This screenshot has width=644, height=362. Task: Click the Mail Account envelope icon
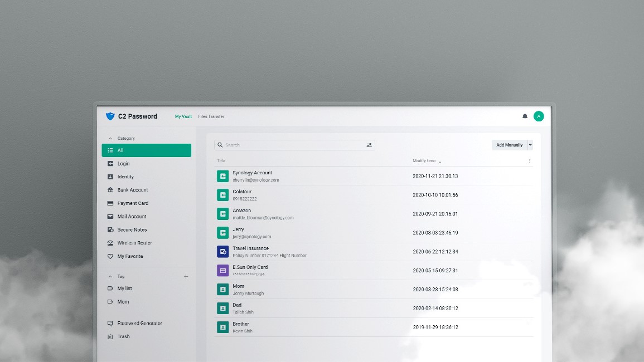(x=110, y=217)
